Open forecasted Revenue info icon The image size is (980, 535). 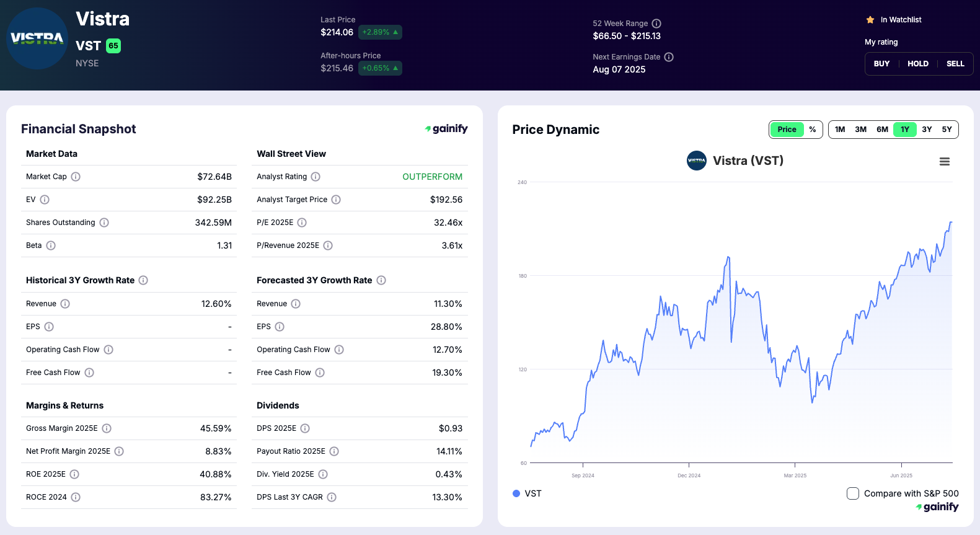(296, 304)
